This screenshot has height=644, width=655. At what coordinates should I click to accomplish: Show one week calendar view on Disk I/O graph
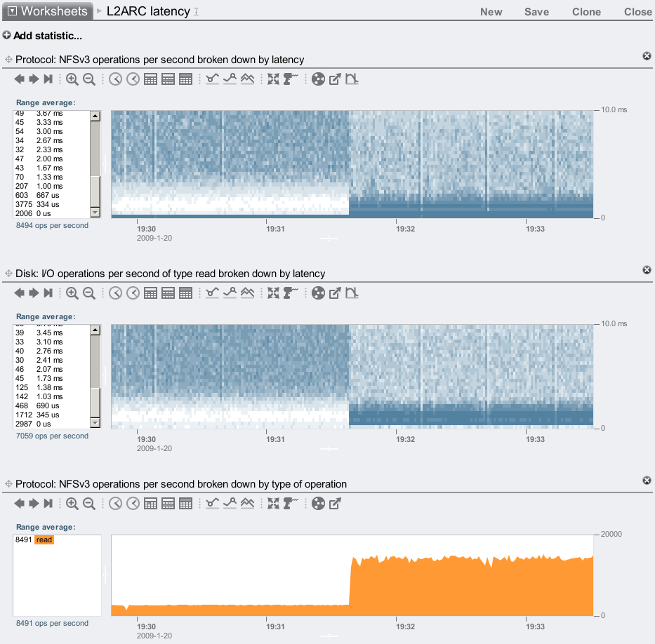click(168, 293)
